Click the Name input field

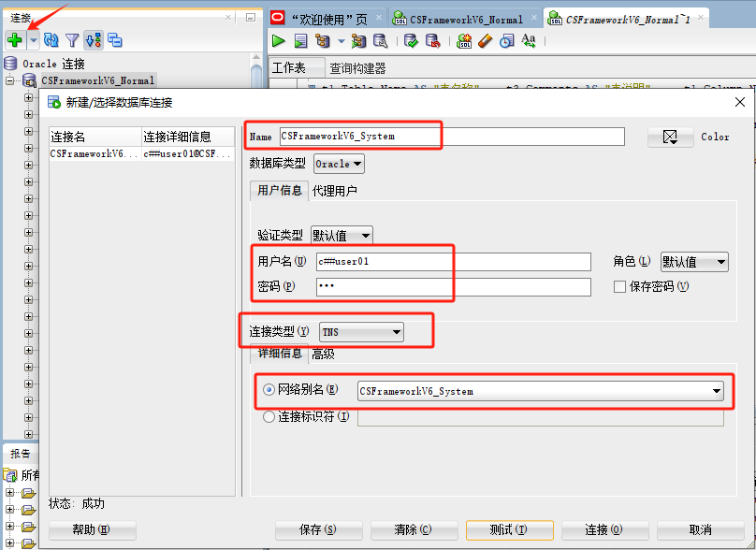[452, 137]
